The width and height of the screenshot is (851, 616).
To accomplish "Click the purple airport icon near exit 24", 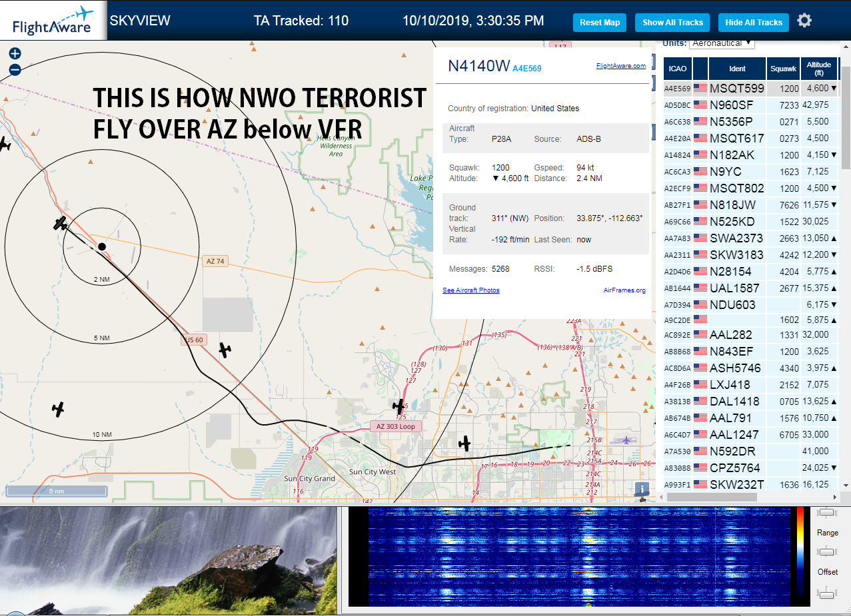I will [626, 440].
